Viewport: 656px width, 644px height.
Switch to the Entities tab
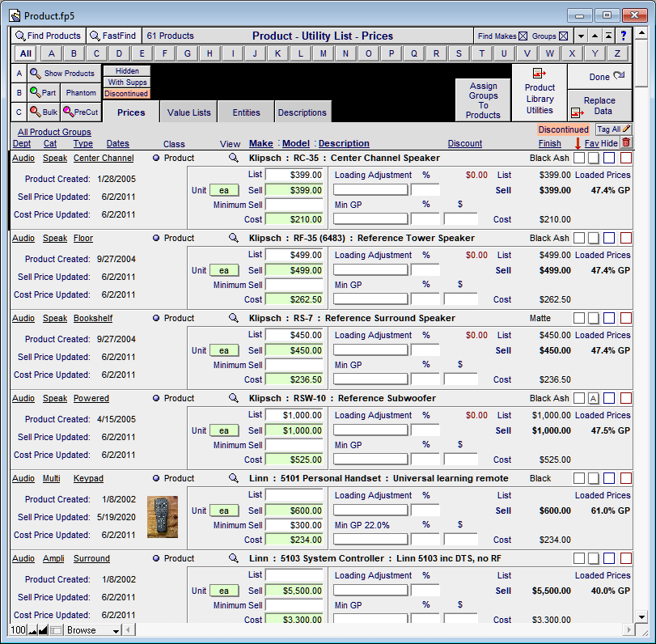(246, 112)
